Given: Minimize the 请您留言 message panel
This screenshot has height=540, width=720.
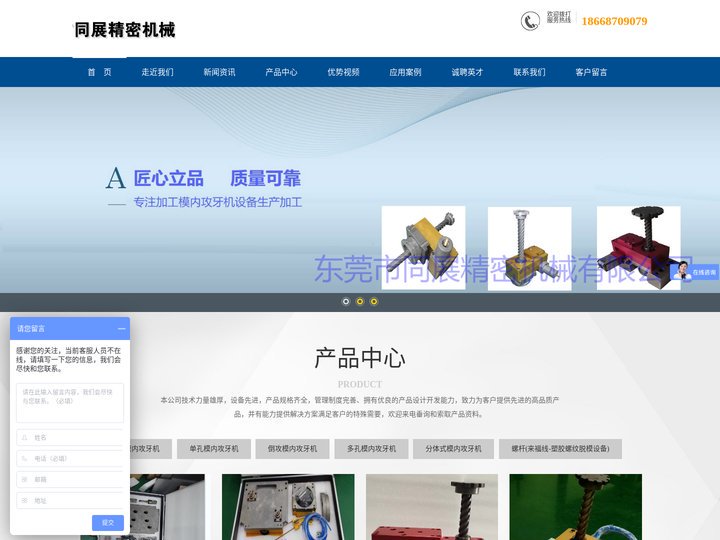Looking at the screenshot, I should coord(121,329).
